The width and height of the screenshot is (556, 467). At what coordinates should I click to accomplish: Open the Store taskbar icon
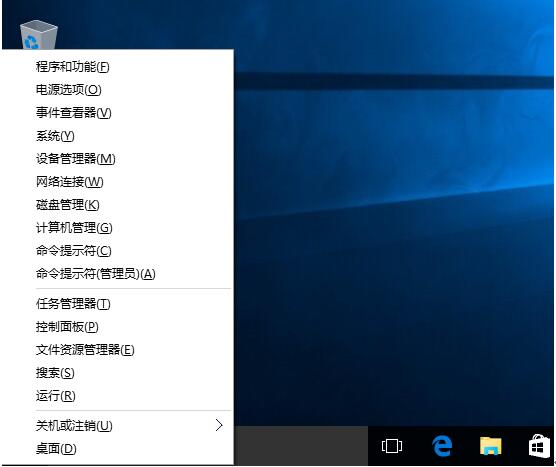click(539, 446)
